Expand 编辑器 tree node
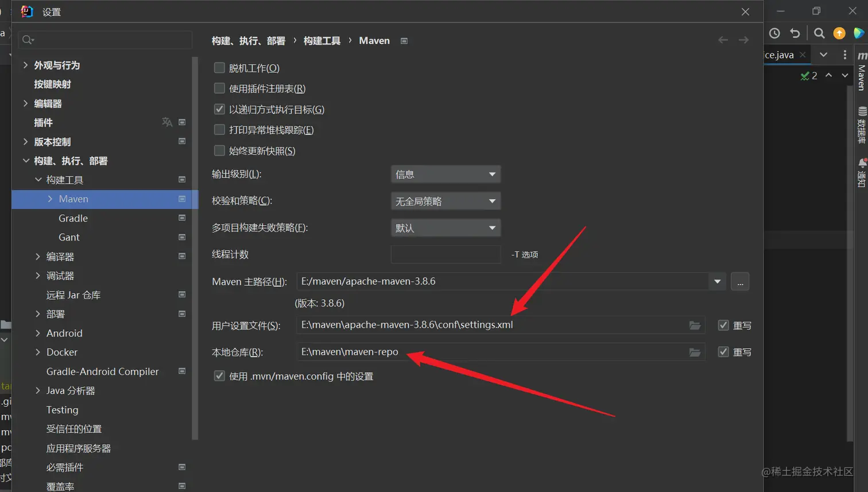 [25, 103]
